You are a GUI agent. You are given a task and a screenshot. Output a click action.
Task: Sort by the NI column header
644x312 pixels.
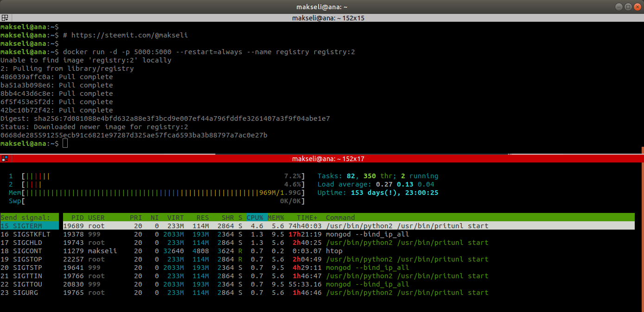tap(154, 218)
